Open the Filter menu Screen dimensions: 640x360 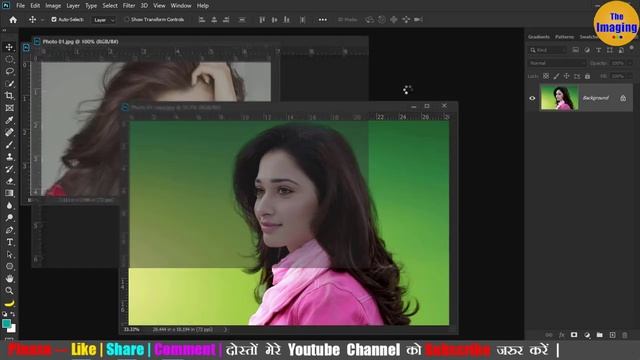129,6
